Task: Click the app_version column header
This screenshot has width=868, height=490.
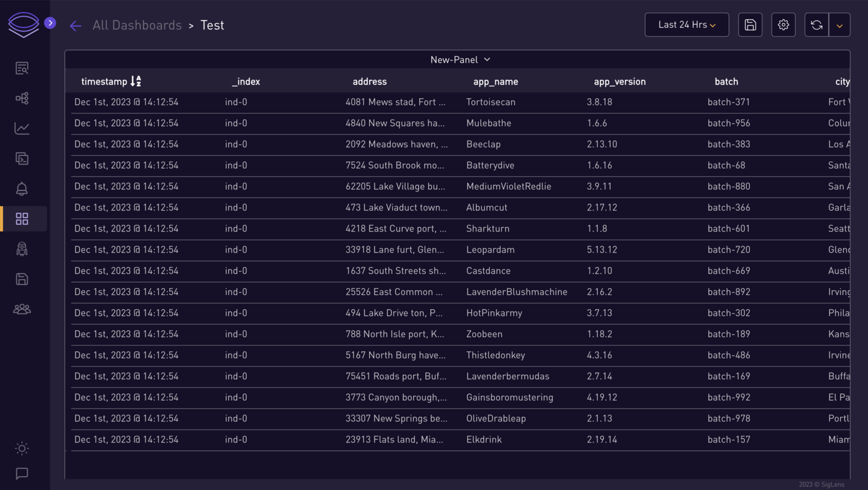Action: tap(619, 81)
